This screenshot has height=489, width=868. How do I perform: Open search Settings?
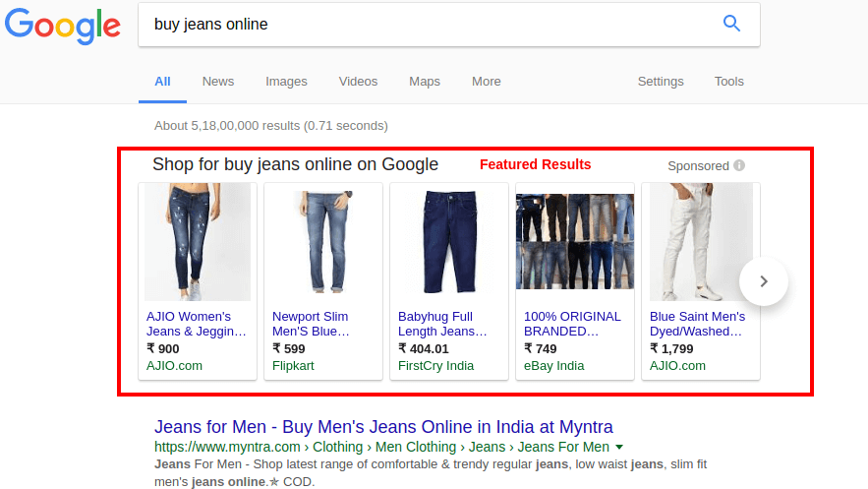coord(661,82)
